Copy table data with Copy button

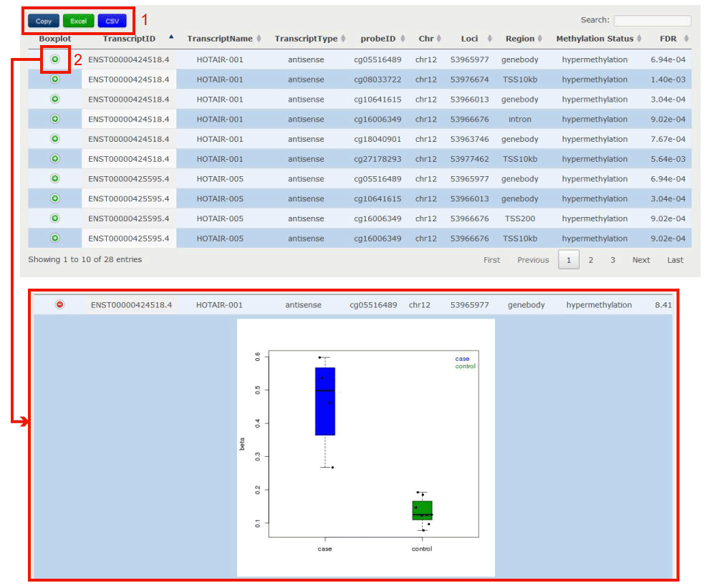pos(44,21)
